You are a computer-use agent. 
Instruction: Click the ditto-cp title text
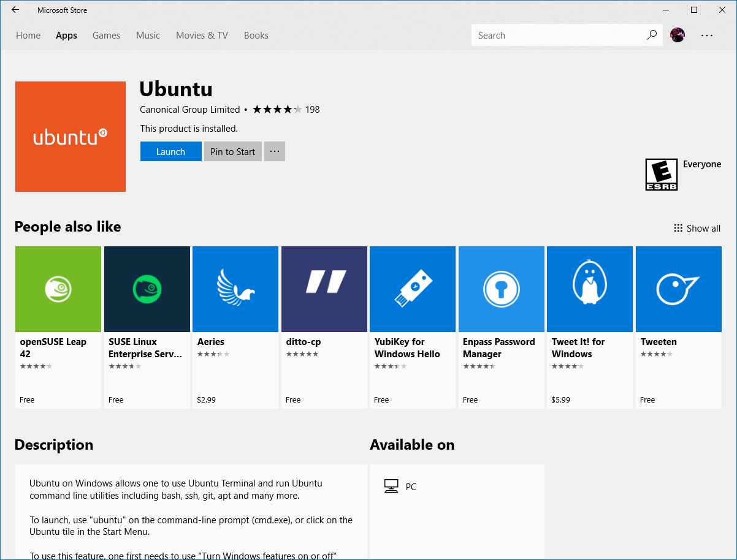pos(304,342)
